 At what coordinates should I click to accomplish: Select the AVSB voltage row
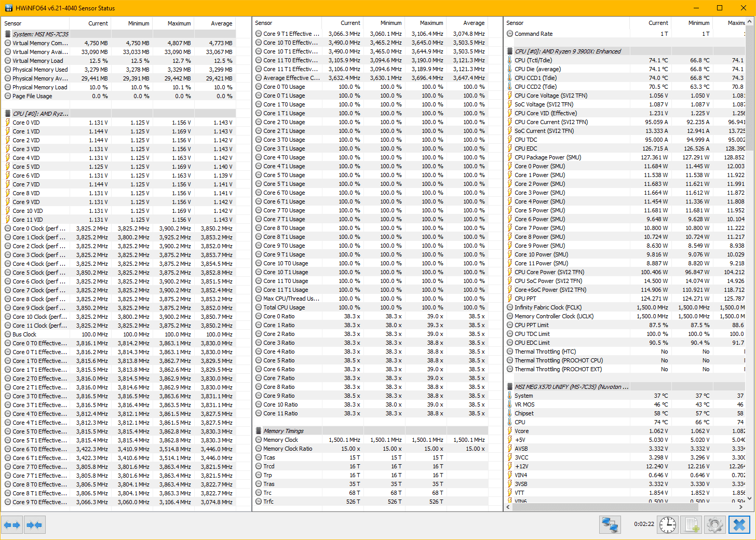click(625, 449)
